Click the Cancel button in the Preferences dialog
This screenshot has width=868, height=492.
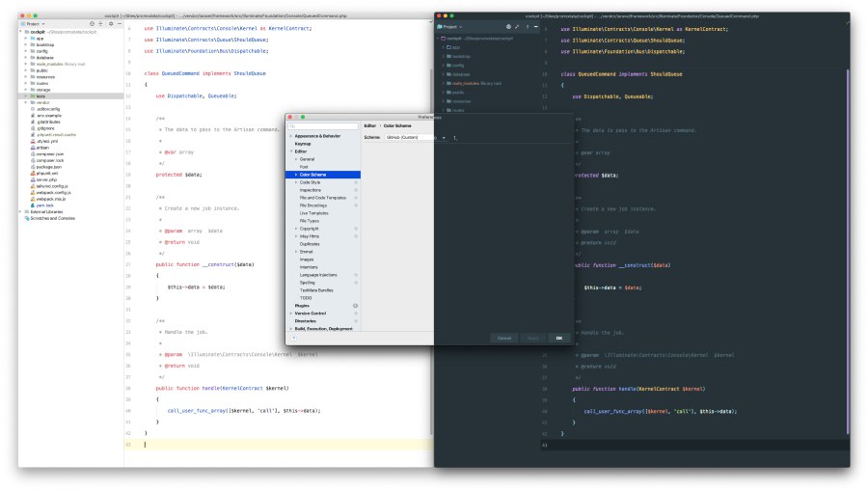(504, 339)
